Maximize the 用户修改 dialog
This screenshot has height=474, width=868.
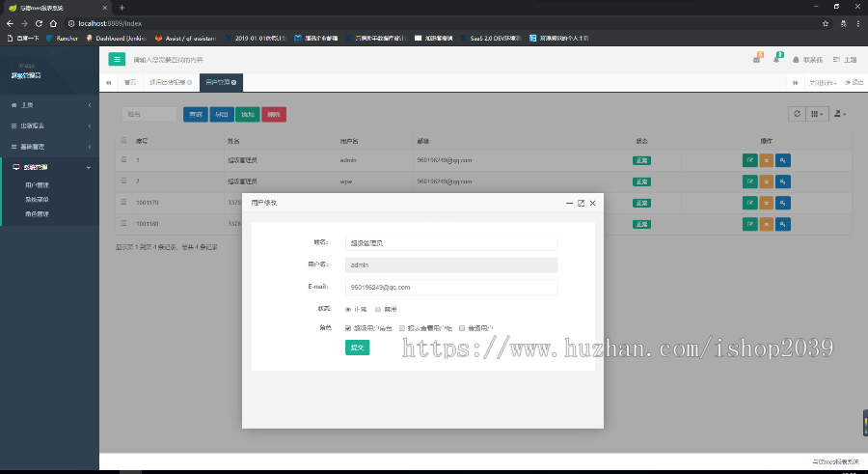581,203
